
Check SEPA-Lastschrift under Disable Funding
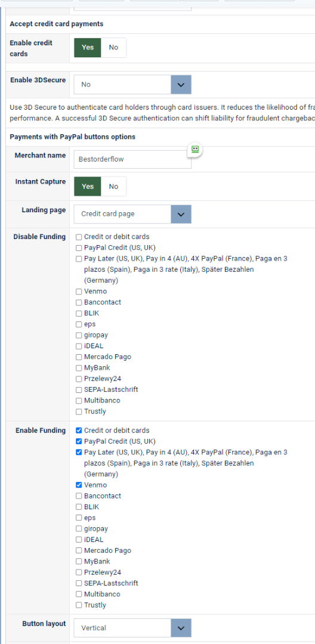79,390
